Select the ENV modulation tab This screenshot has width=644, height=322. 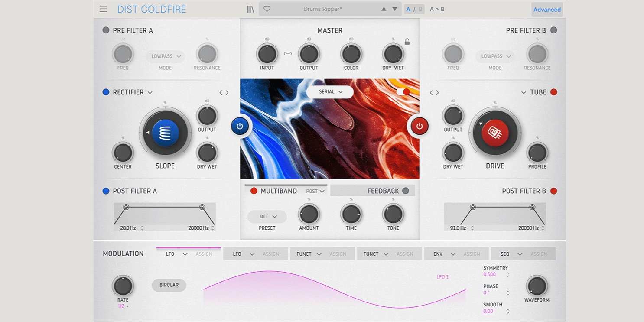[x=438, y=254]
